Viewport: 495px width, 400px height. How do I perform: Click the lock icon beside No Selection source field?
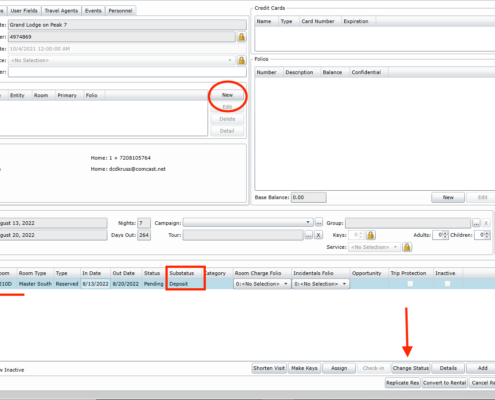(x=241, y=60)
